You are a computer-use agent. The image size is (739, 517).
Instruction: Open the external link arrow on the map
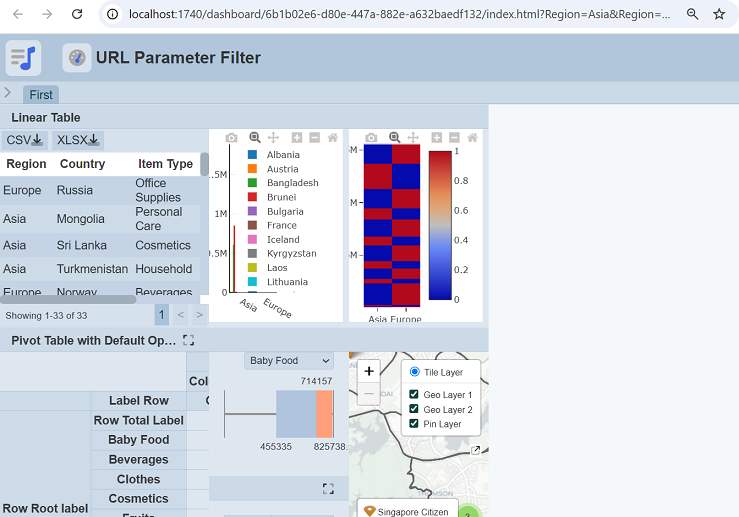(476, 450)
